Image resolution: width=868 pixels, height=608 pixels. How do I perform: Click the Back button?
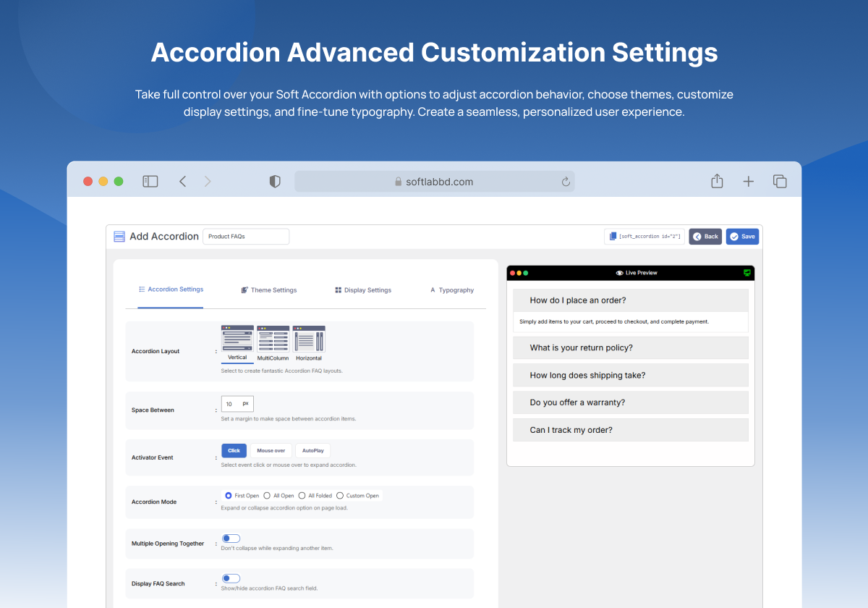(705, 237)
